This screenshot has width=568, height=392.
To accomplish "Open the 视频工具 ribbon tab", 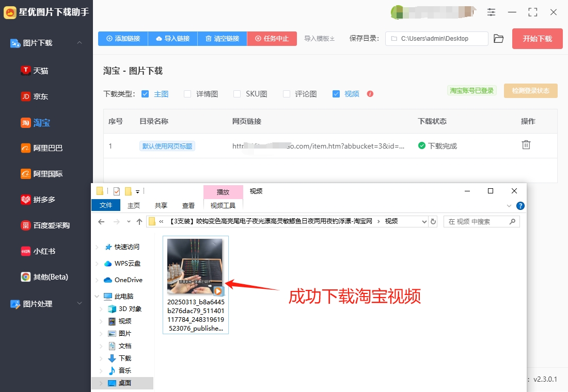I will 223,205.
